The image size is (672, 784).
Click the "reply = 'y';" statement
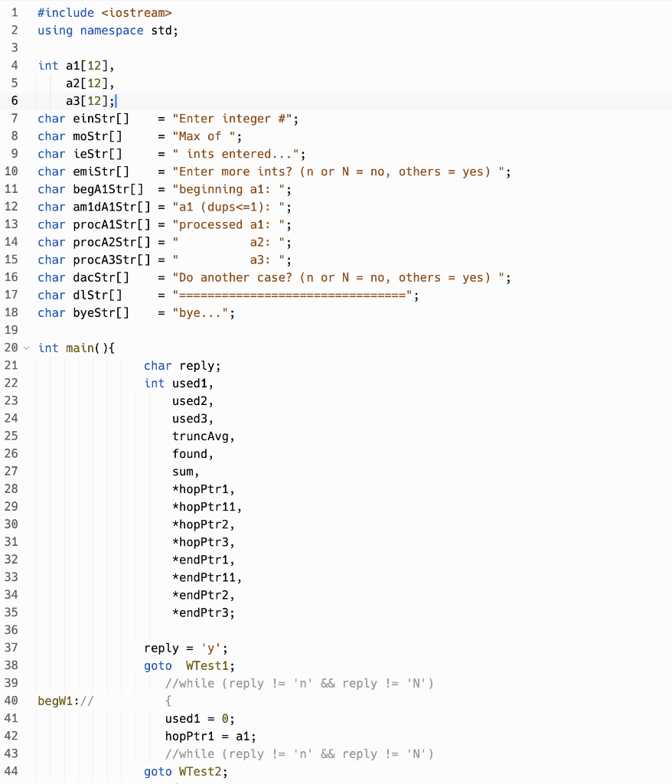185,648
